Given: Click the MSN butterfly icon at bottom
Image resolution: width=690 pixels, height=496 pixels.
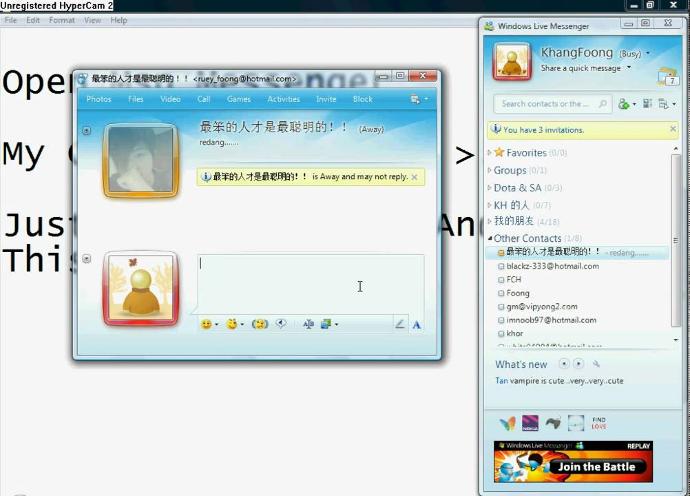Looking at the screenshot, I should [x=507, y=423].
